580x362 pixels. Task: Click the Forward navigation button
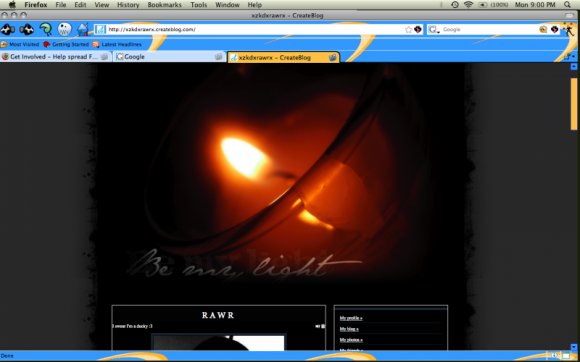(x=27, y=29)
